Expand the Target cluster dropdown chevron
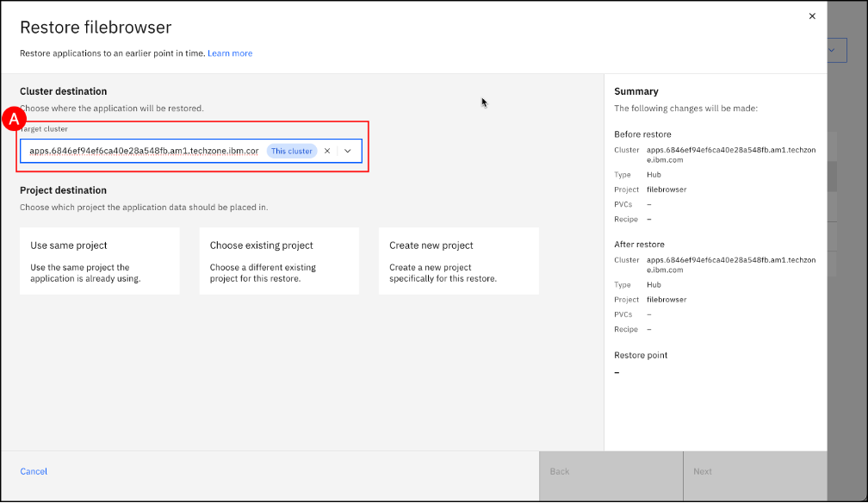This screenshot has height=503, width=868. (348, 151)
